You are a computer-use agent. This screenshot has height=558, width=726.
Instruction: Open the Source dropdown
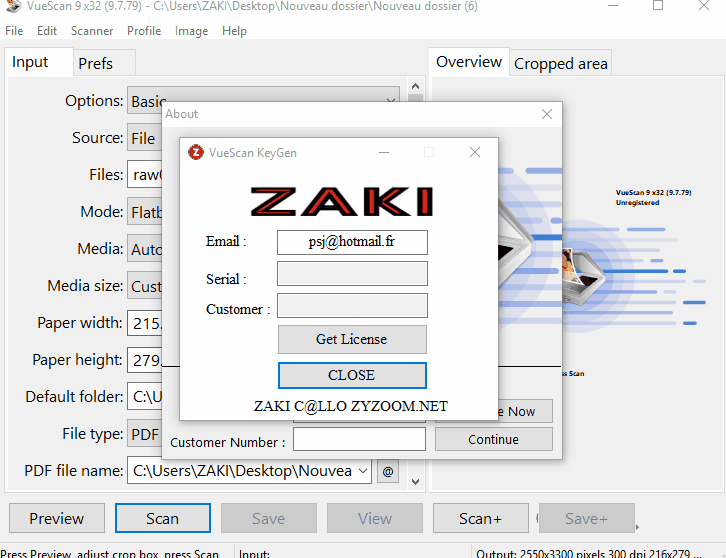tap(144, 138)
